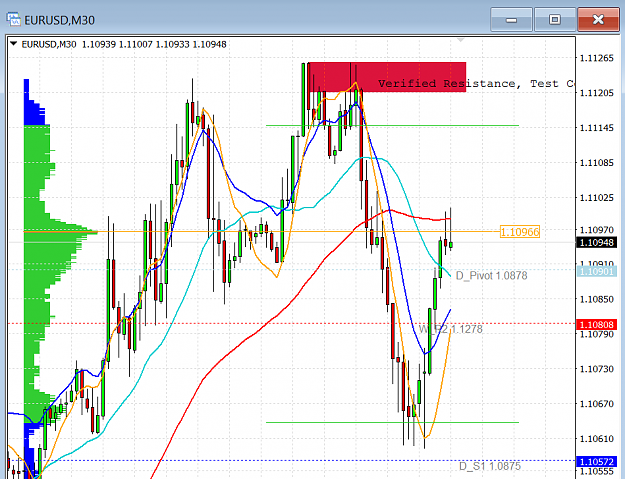Viewport: 625px width, 479px height.
Task: Click the blue 1.10572 price label
Action: click(596, 461)
